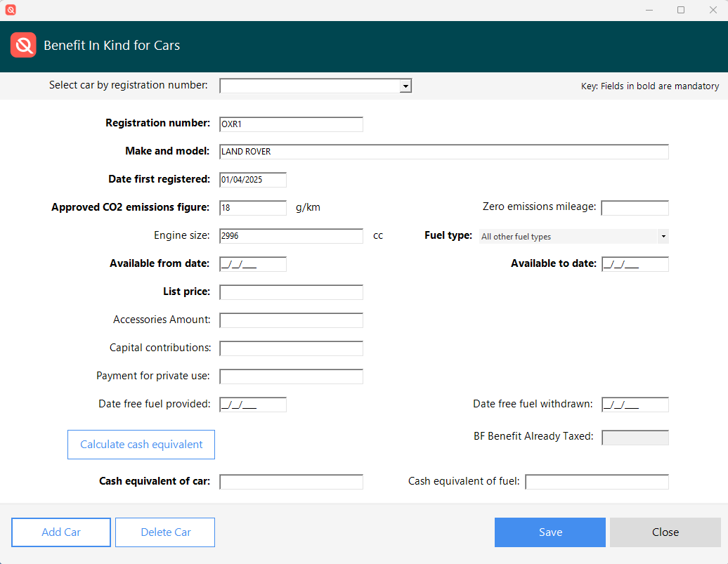Click Calculate cash equivalent button

tap(141, 445)
